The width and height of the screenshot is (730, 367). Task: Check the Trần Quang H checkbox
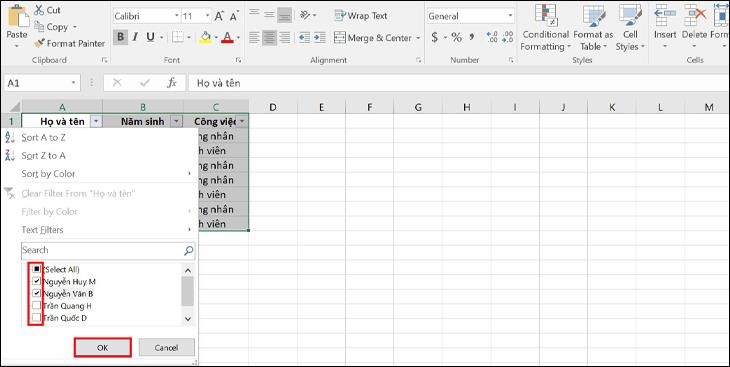(36, 306)
